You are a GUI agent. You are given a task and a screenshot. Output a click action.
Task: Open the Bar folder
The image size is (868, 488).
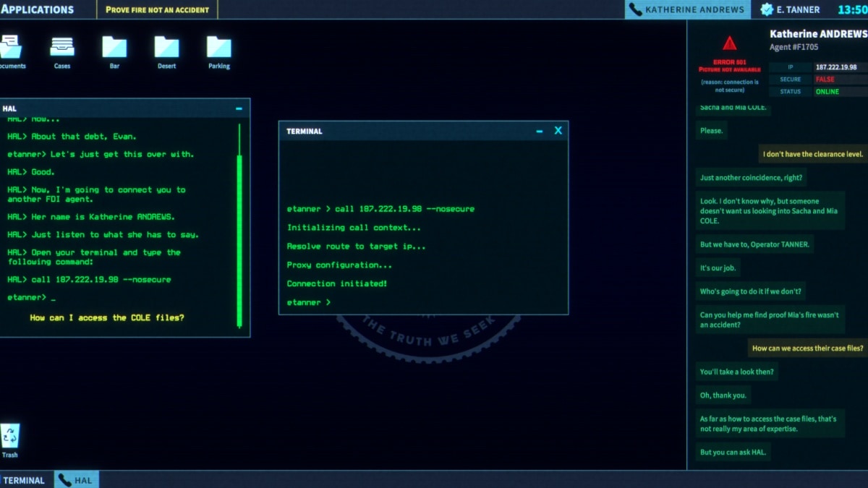coord(114,48)
